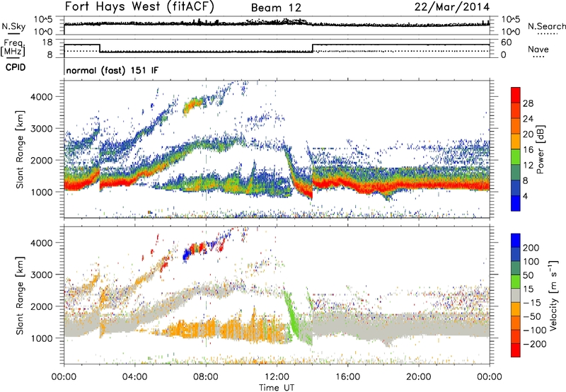Pick the bright blue bottom Power colorbar segment
Screen dimensions: 566x392
point(516,203)
